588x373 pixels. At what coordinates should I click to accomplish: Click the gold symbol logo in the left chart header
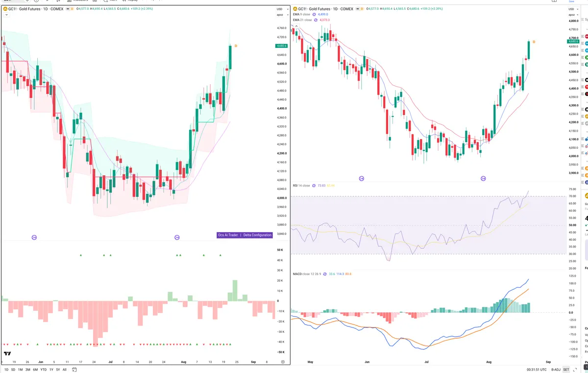(5, 9)
